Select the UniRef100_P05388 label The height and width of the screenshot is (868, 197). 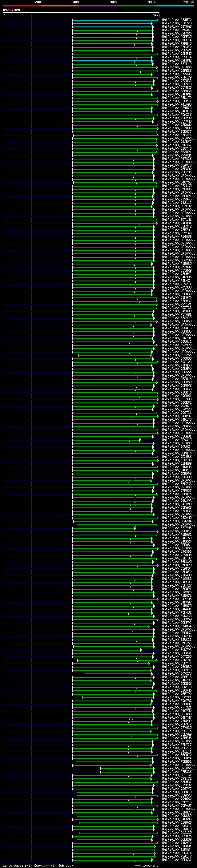[x=177, y=287]
